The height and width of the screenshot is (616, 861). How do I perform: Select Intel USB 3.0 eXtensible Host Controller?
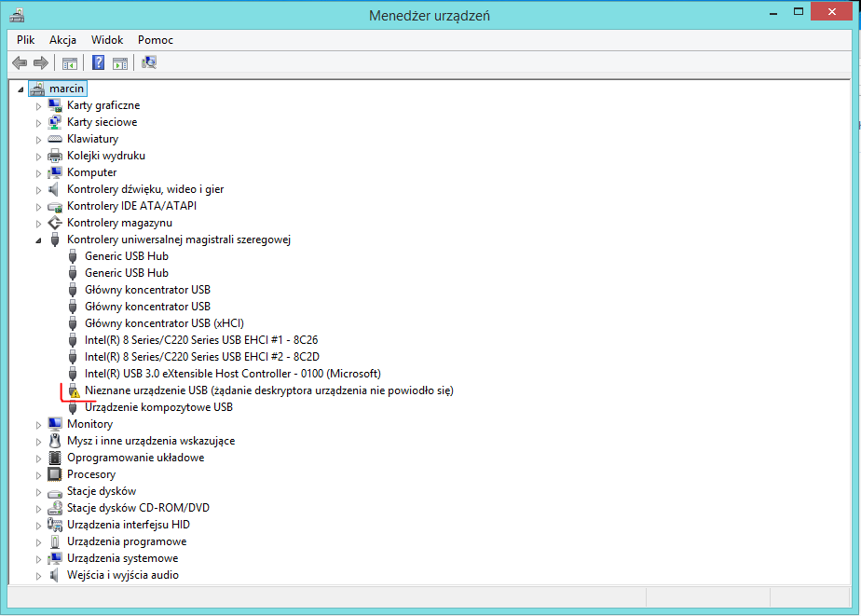pyautogui.click(x=232, y=374)
